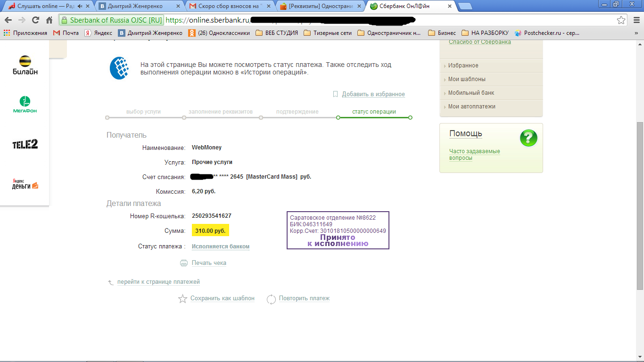Open the Postchecker.ru bookmark
This screenshot has height=362, width=644.
point(547,33)
